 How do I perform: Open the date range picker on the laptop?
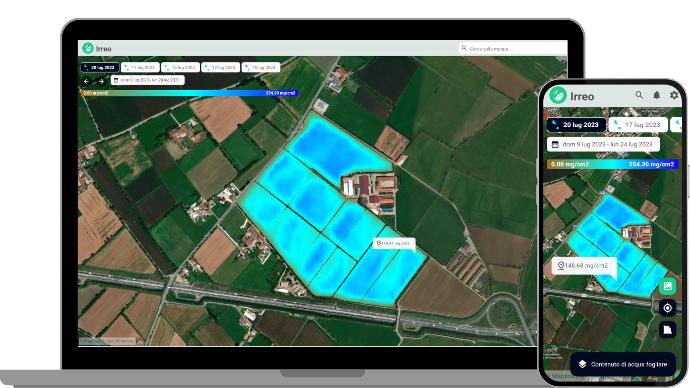(x=148, y=81)
